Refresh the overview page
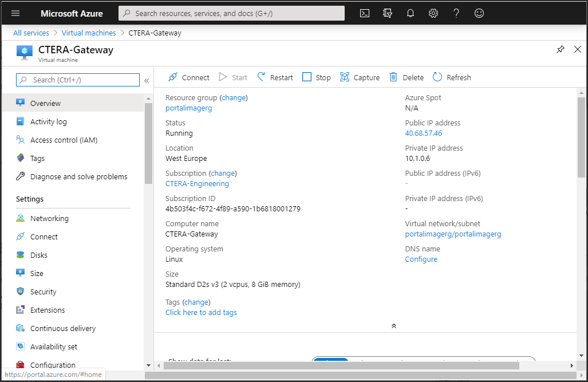The image size is (588, 382). pyautogui.click(x=452, y=77)
